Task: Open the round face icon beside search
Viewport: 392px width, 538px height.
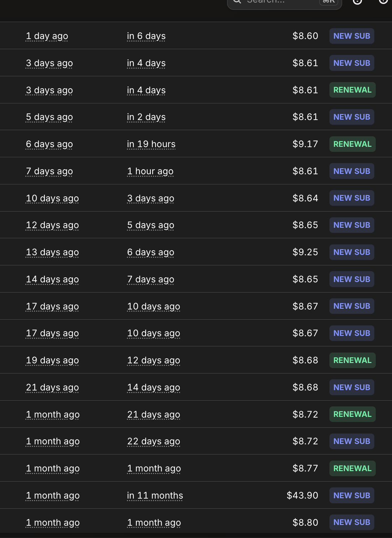Action: (x=357, y=1)
